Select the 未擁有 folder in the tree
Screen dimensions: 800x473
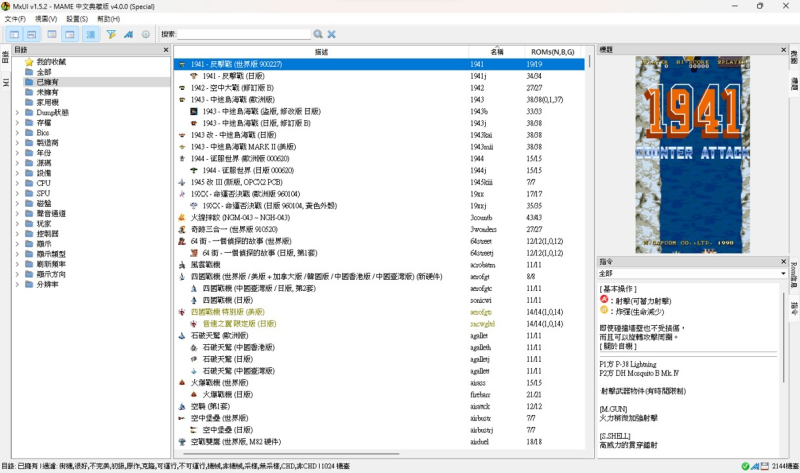tap(47, 92)
